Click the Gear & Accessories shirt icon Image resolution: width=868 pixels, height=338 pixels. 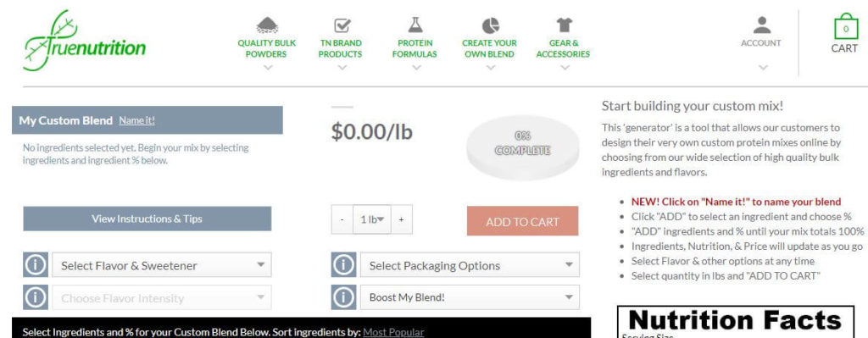pyautogui.click(x=564, y=25)
